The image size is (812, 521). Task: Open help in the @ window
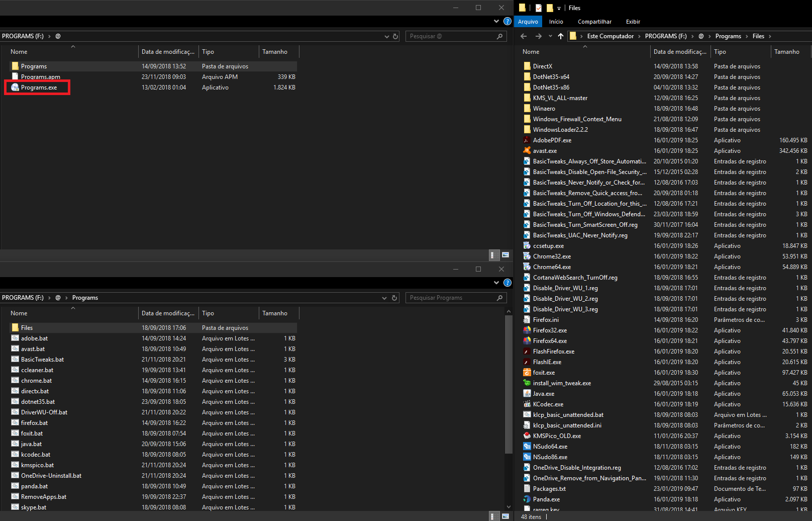[x=507, y=22]
